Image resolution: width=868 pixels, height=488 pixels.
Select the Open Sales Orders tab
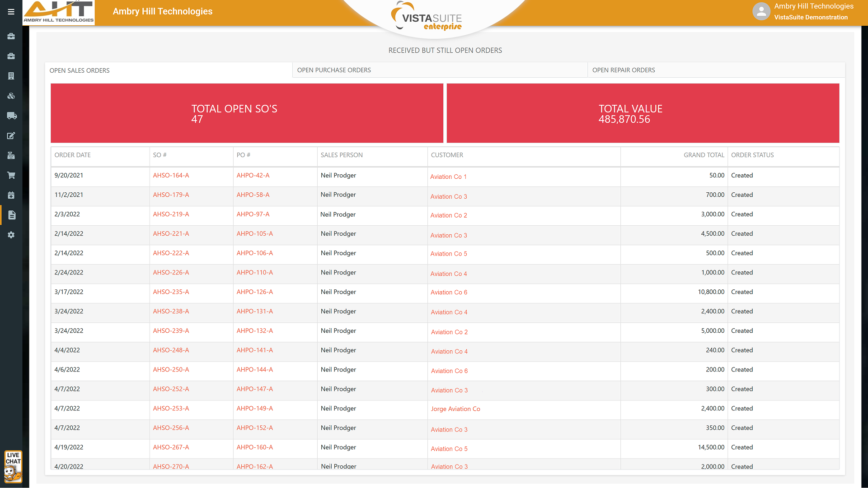(x=80, y=70)
